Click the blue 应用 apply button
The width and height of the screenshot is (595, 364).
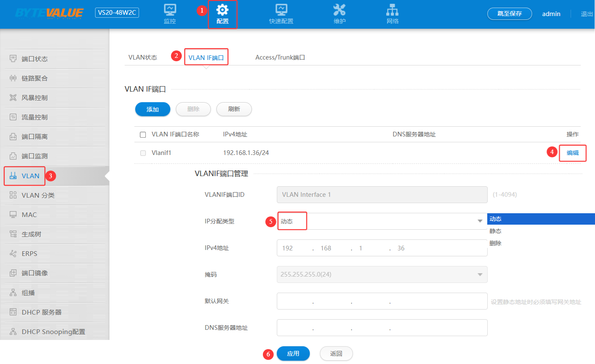click(293, 353)
